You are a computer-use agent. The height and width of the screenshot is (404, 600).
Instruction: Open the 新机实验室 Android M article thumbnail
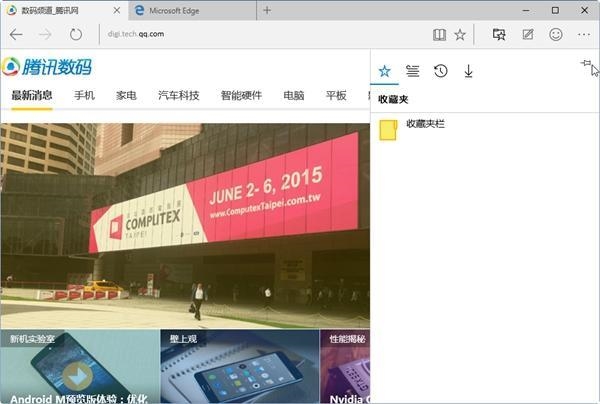[80, 367]
